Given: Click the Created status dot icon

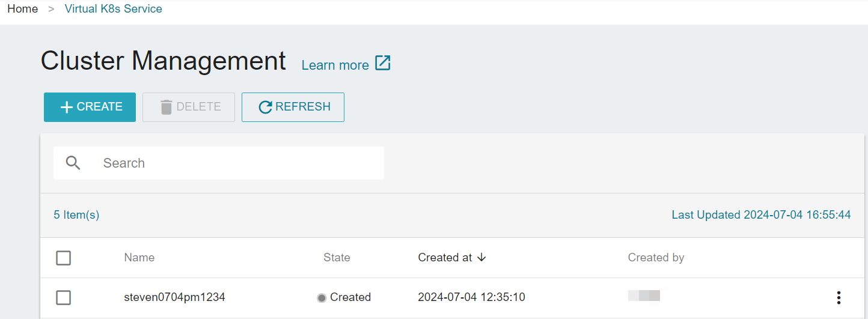Looking at the screenshot, I should click(x=322, y=298).
